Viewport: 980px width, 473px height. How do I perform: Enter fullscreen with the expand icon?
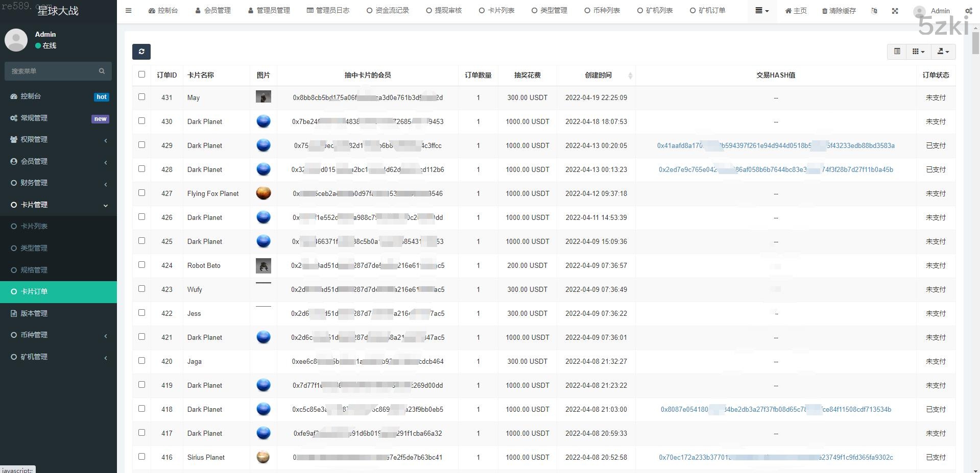coord(895,11)
